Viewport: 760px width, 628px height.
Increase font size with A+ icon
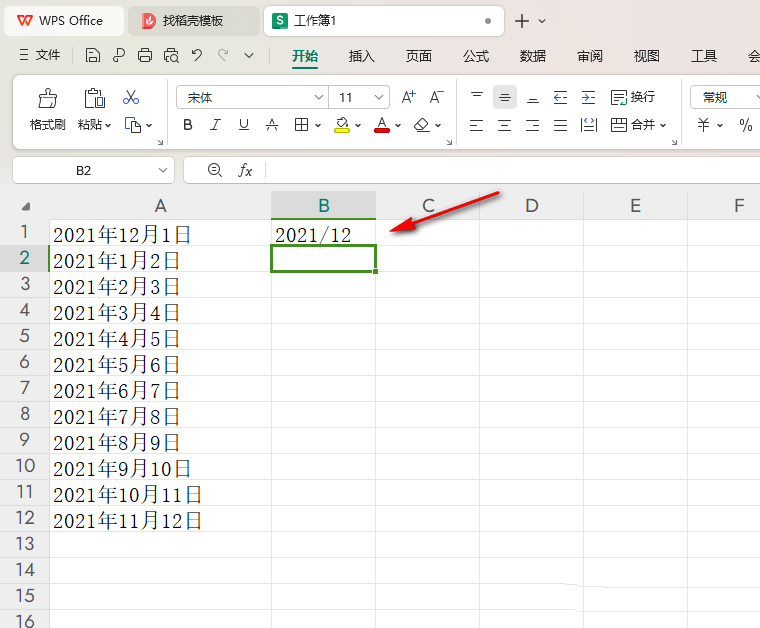[x=408, y=97]
